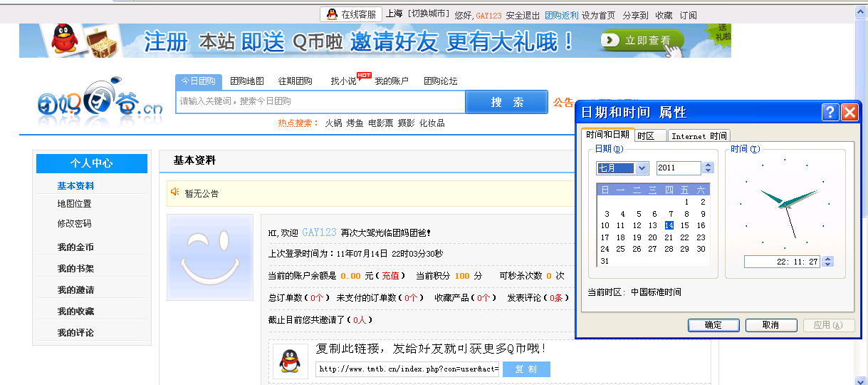Click the analog clock face
The height and width of the screenshot is (385, 868).
point(785,205)
